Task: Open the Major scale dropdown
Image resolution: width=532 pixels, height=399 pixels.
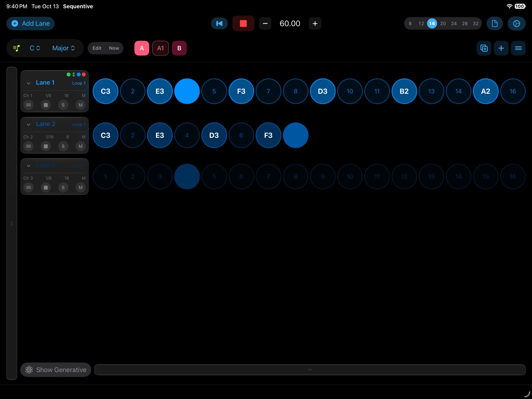Action: coord(64,48)
